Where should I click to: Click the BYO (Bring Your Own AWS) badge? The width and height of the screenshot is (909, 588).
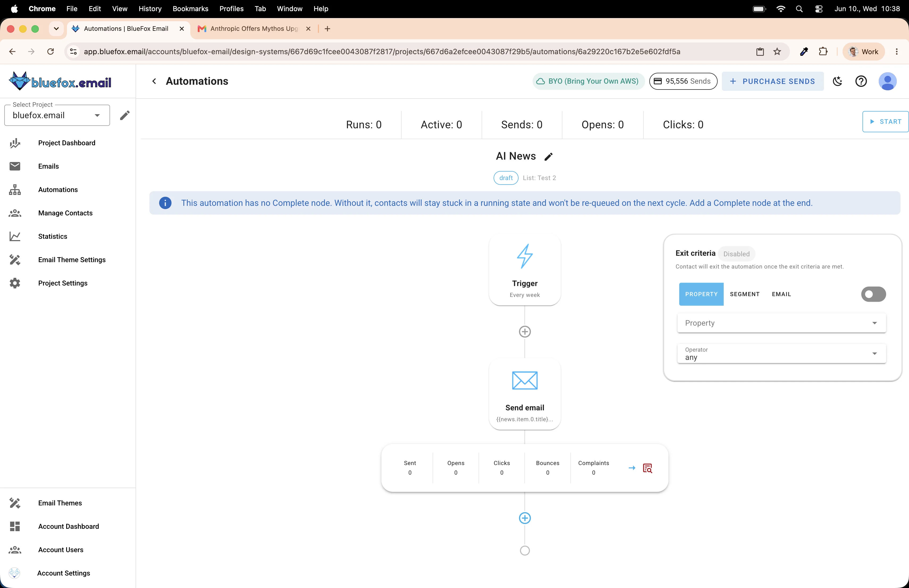[588, 81]
